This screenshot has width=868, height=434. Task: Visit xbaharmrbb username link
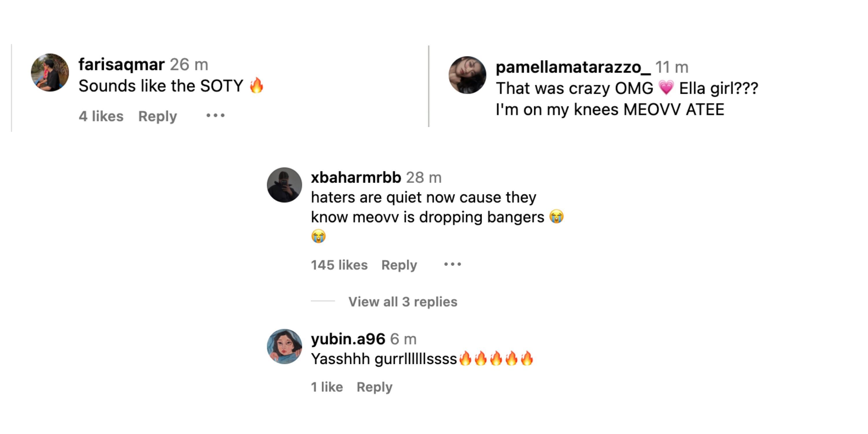[356, 177]
